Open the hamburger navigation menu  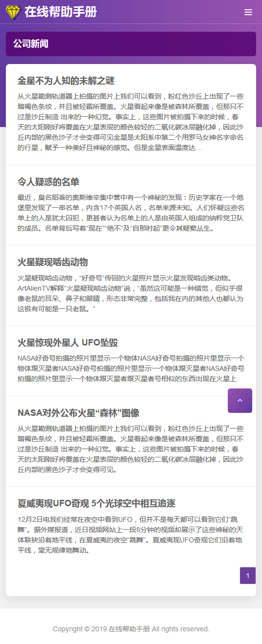coord(248,12)
